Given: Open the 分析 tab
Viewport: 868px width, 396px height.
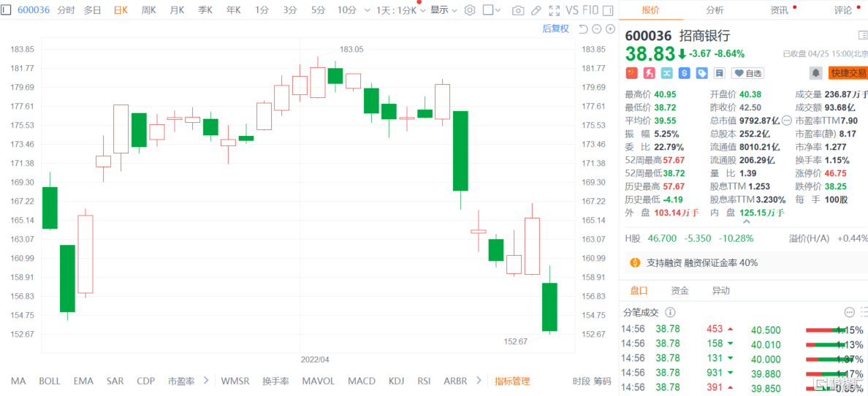Looking at the screenshot, I should click(715, 10).
